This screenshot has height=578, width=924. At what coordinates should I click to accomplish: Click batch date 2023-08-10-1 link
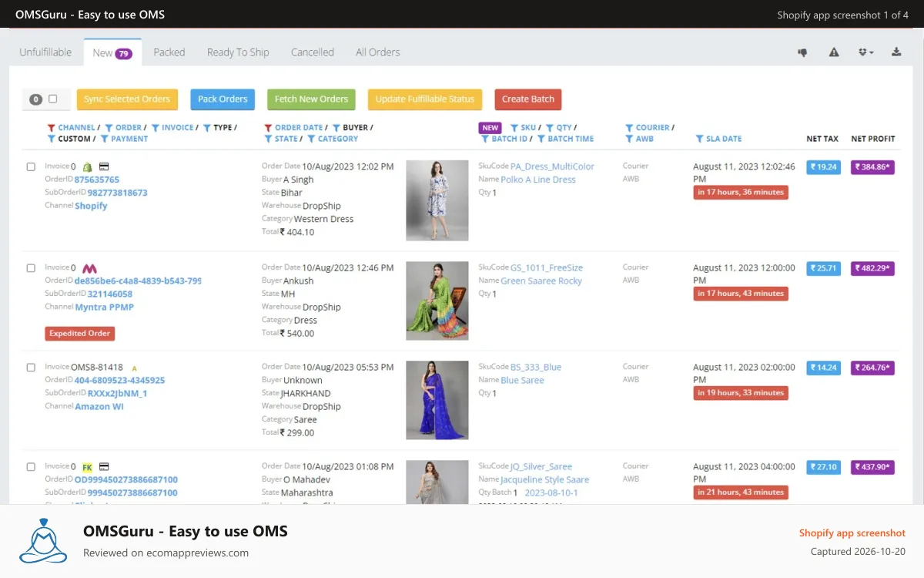[x=551, y=493]
